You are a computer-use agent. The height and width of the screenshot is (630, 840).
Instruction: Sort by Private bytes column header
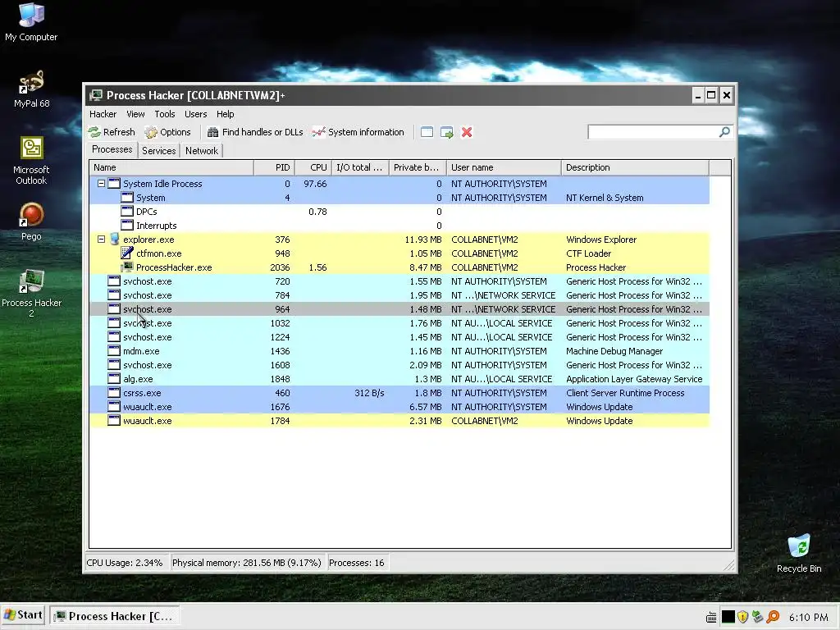pyautogui.click(x=418, y=167)
